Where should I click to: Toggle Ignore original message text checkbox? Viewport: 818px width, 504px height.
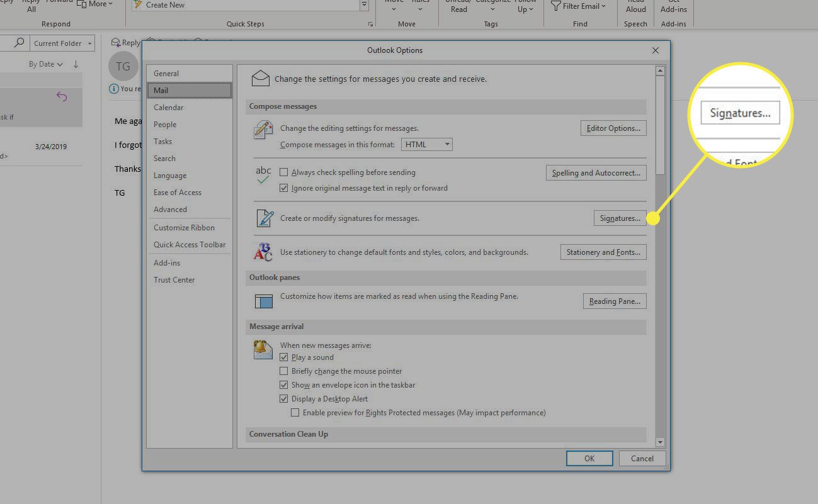pos(284,188)
